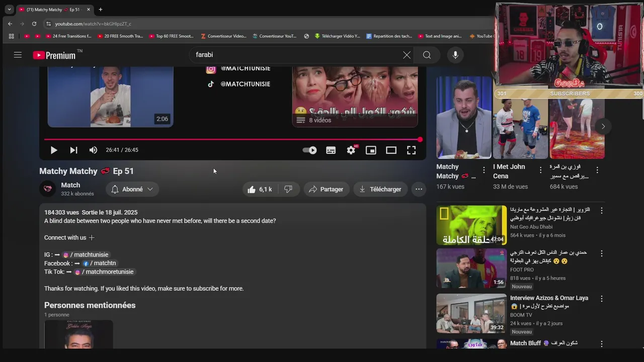
Task: Go back in the browser
Action: tap(10, 24)
